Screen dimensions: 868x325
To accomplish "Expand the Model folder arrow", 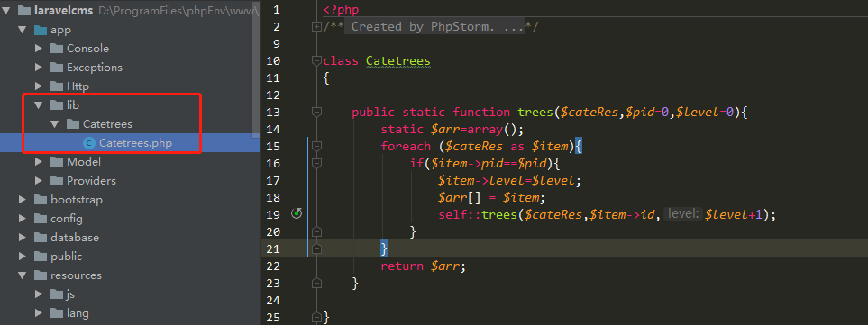I will [38, 162].
